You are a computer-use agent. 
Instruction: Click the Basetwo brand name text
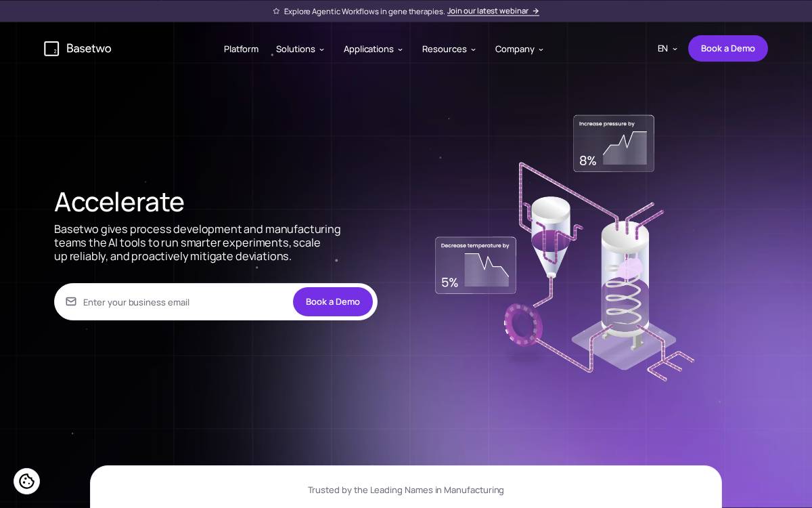89,49
